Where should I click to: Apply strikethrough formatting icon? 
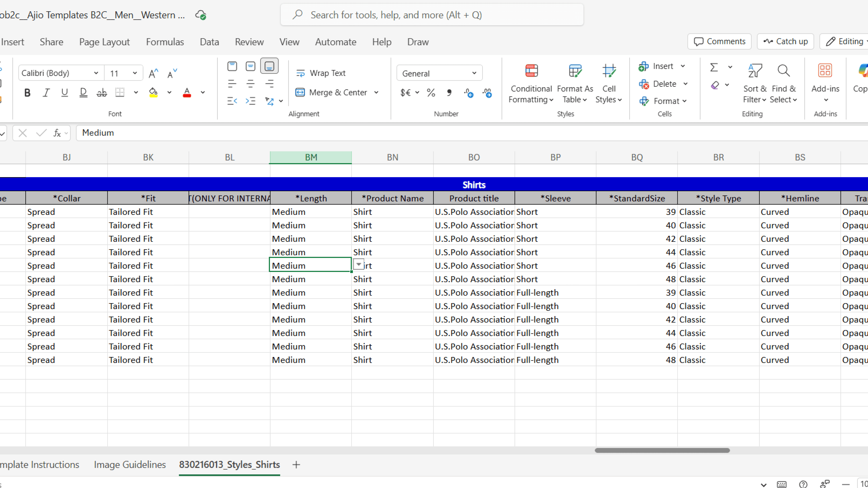coord(101,92)
